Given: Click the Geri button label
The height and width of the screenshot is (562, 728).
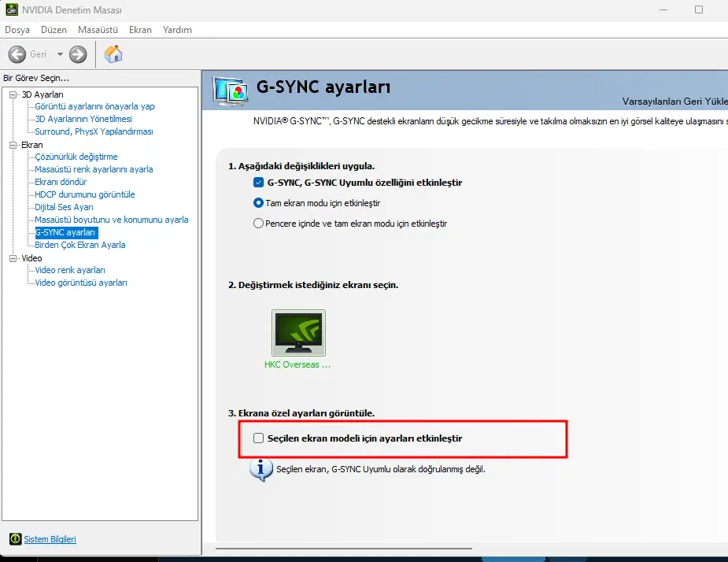Looking at the screenshot, I should 38,54.
